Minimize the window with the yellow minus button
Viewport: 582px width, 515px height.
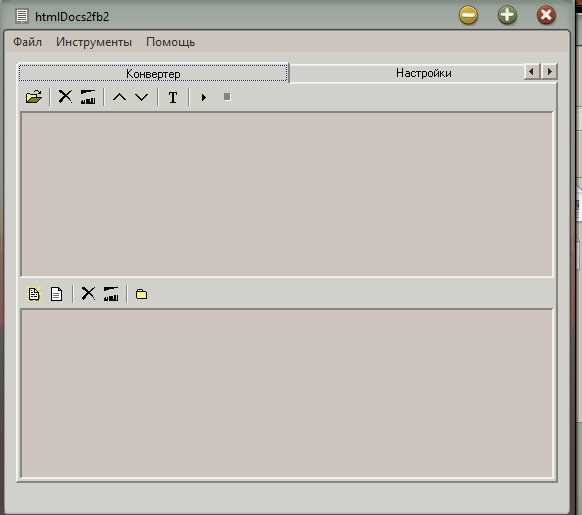point(468,15)
